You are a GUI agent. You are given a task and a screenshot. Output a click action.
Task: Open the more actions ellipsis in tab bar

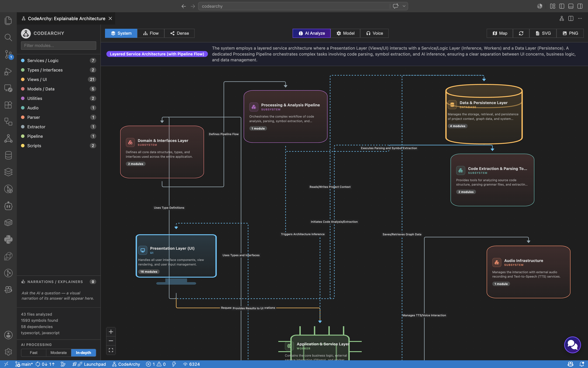click(580, 19)
